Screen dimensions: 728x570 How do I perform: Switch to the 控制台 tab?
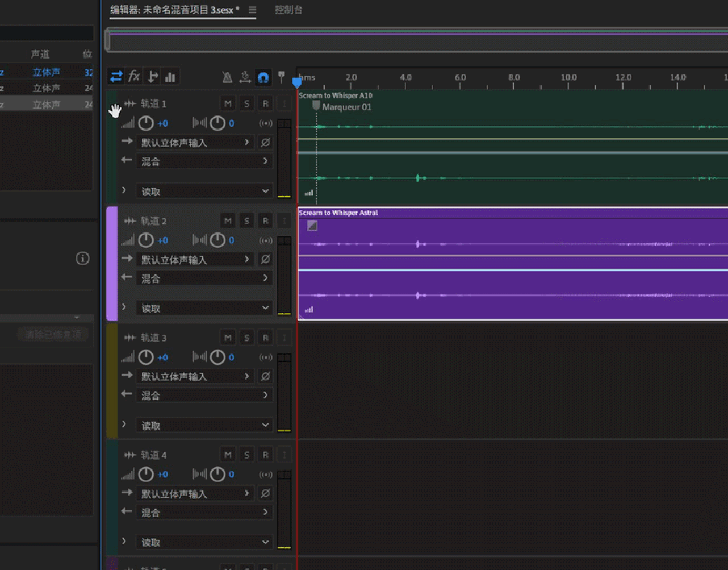[x=288, y=10]
